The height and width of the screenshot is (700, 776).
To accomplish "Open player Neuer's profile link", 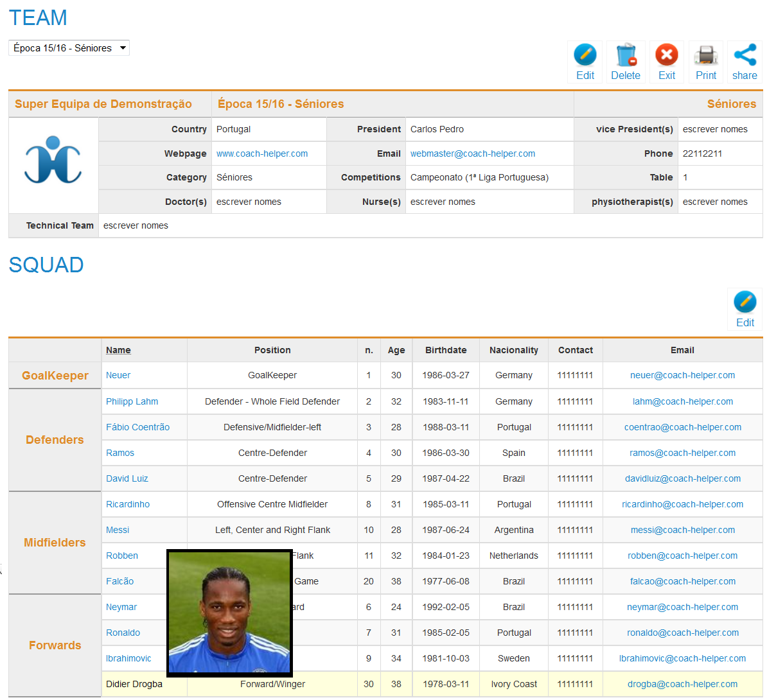I will (x=118, y=375).
